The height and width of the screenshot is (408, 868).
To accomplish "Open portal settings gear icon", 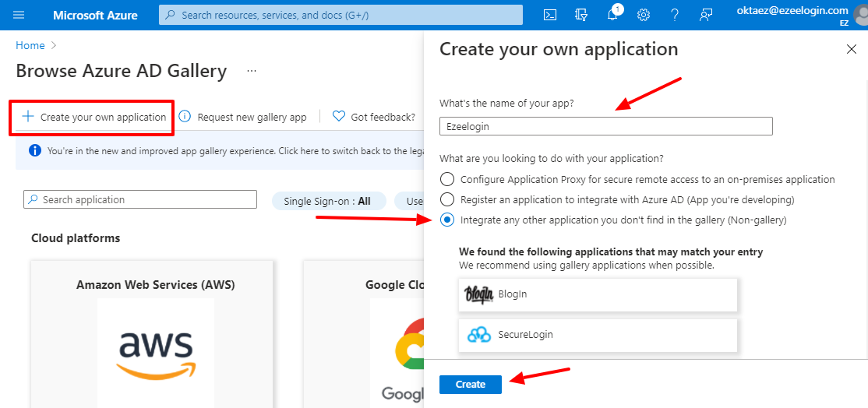I will point(644,15).
